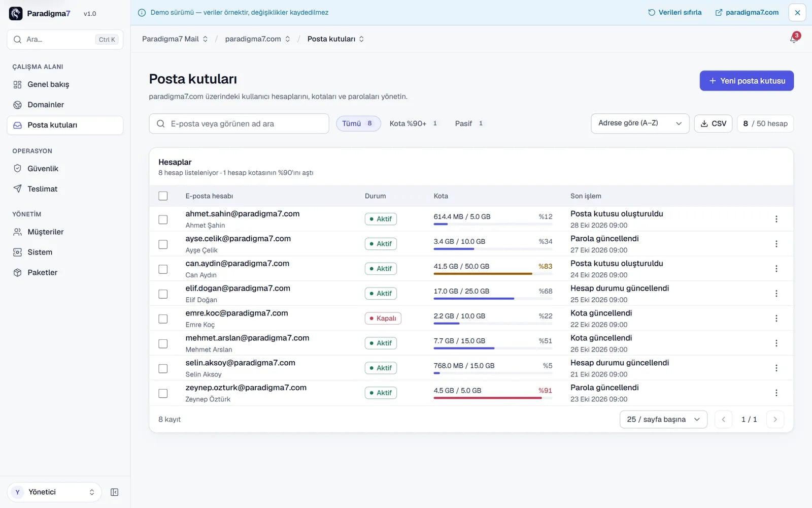
Task: Open the paradigma7.com external link
Action: pyautogui.click(x=747, y=13)
